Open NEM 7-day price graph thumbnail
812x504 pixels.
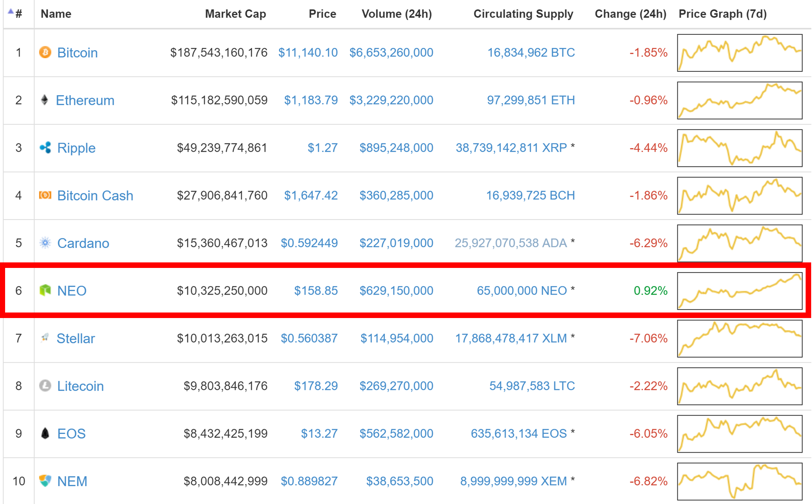click(740, 481)
